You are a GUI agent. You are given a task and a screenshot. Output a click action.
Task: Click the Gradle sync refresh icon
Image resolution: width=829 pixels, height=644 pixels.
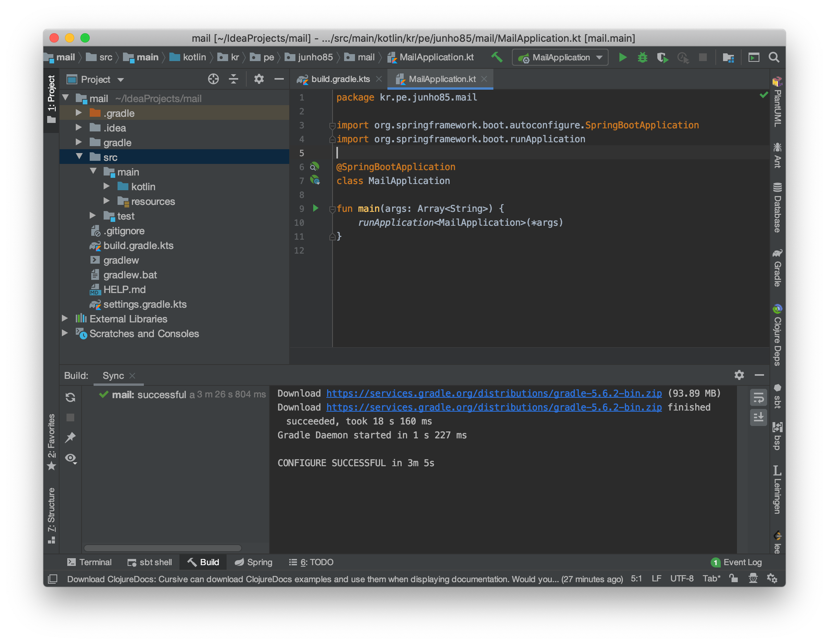(x=70, y=397)
